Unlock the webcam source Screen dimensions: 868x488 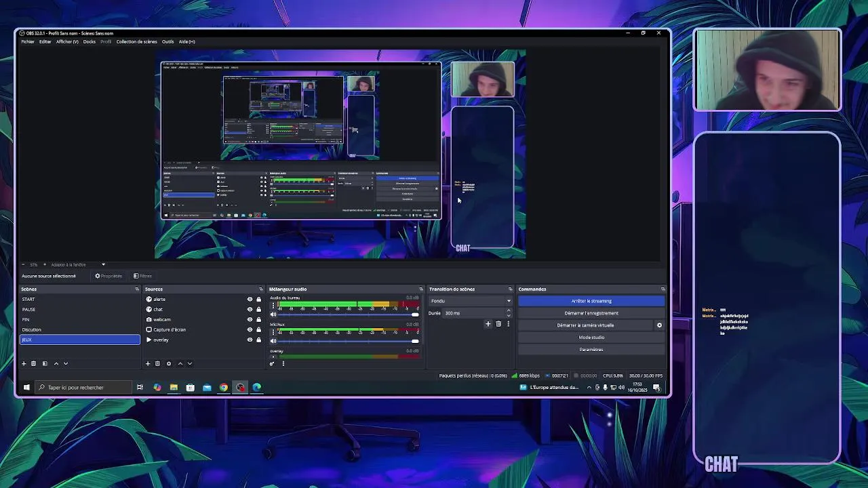click(258, 320)
